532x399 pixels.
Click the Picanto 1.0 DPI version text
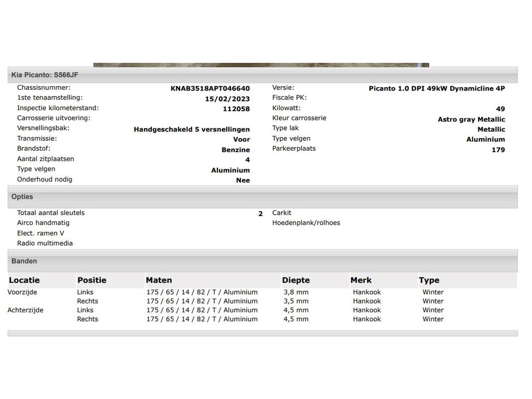coord(436,89)
